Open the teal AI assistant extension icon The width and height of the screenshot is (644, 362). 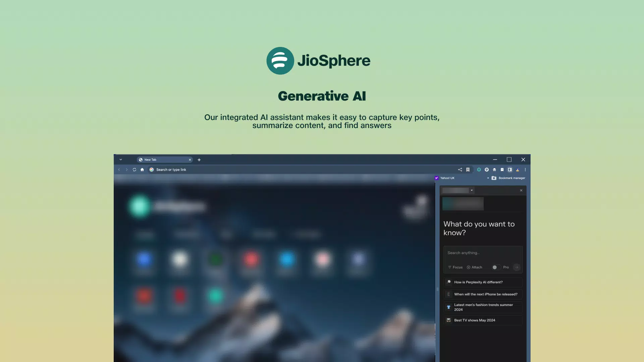pyautogui.click(x=479, y=170)
